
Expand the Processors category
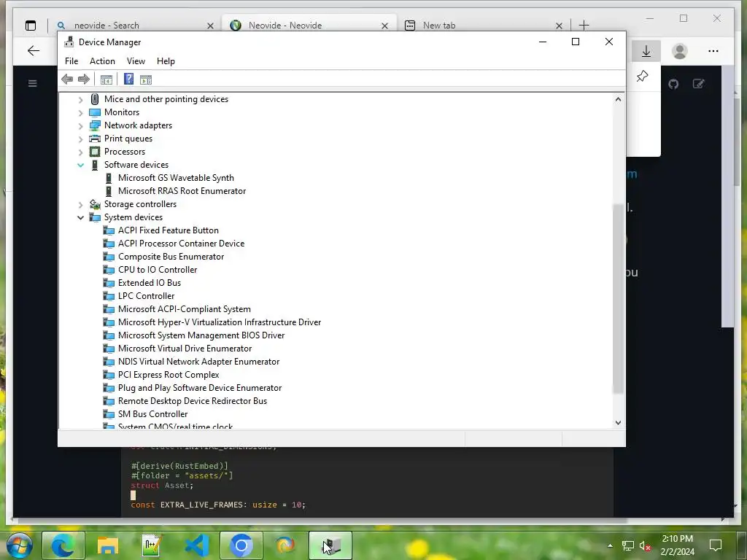pyautogui.click(x=80, y=152)
